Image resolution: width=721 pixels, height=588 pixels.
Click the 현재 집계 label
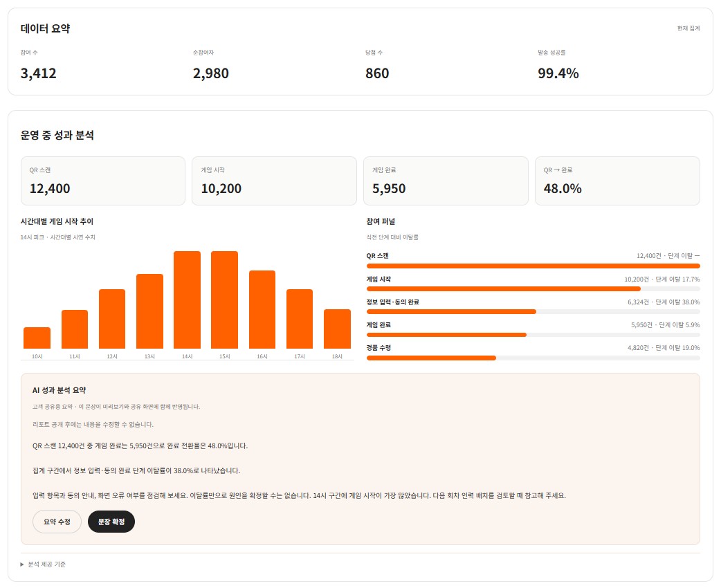[x=688, y=28]
